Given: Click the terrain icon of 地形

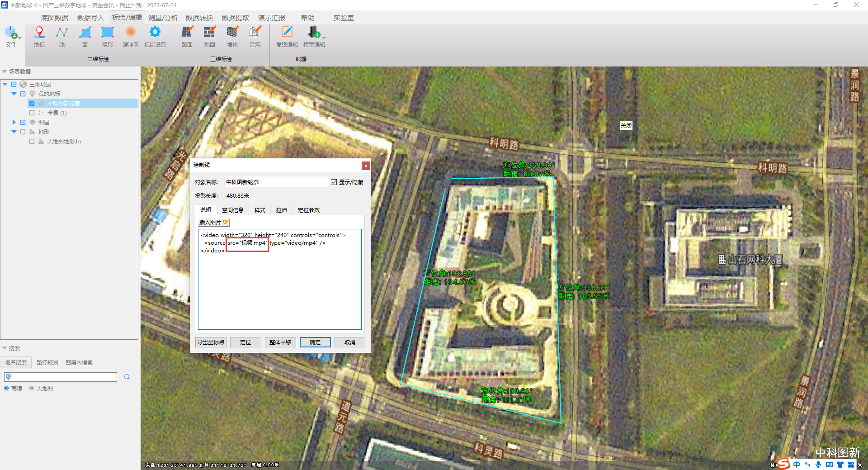Looking at the screenshot, I should point(32,132).
